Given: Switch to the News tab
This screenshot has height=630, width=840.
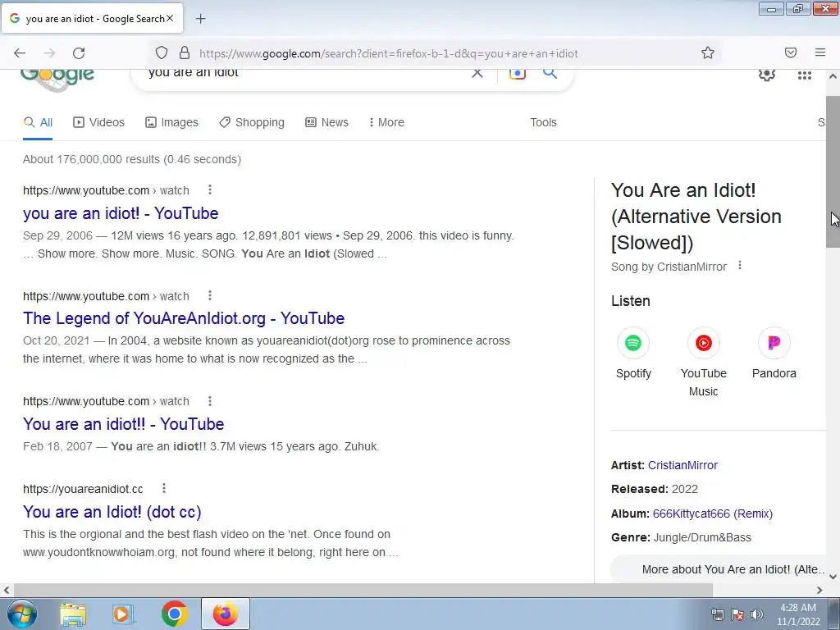Looking at the screenshot, I should pos(326,122).
